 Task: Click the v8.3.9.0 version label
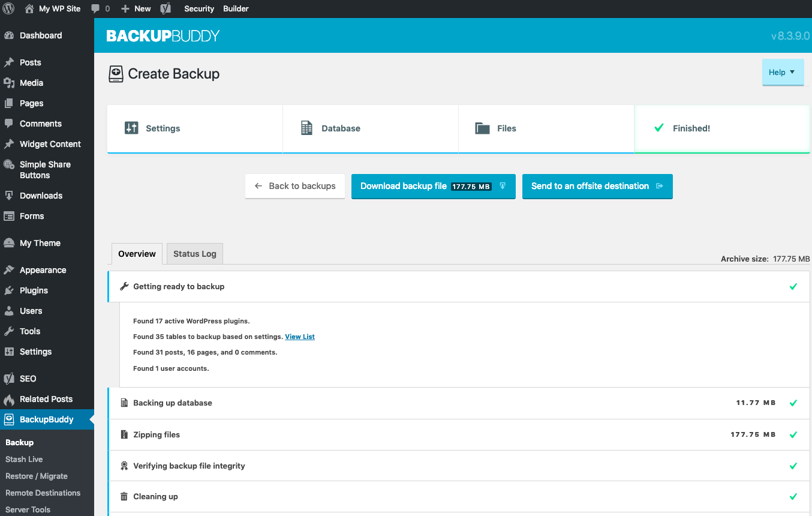click(790, 36)
